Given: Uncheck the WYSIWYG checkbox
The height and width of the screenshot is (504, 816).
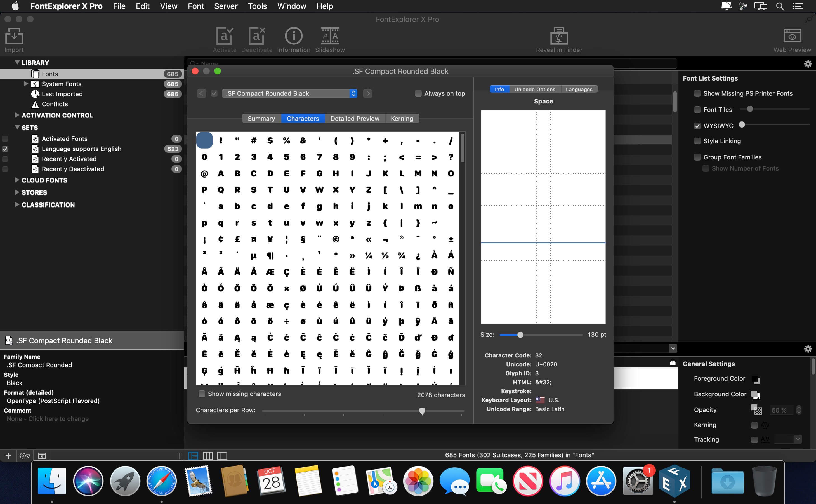Looking at the screenshot, I should tap(697, 126).
